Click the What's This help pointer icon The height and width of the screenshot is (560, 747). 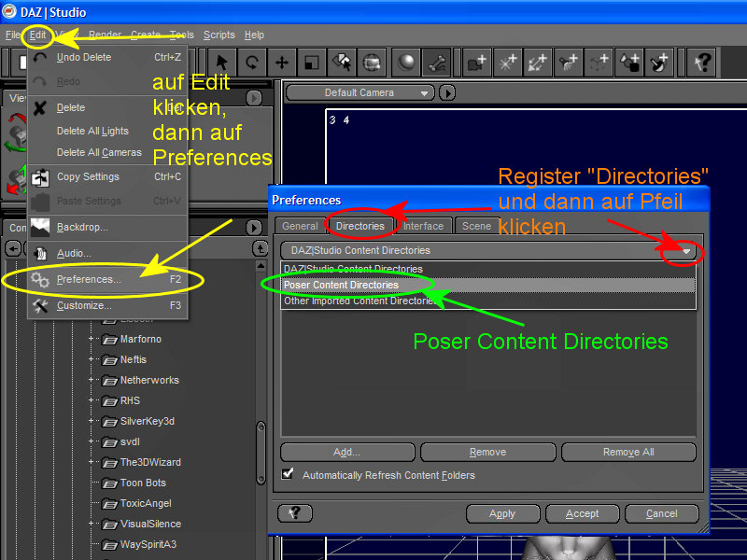pos(702,63)
